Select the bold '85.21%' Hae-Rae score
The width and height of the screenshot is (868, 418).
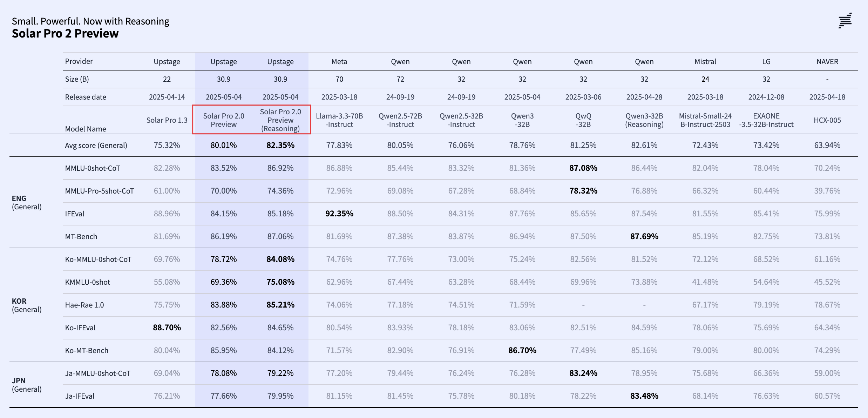click(x=280, y=305)
